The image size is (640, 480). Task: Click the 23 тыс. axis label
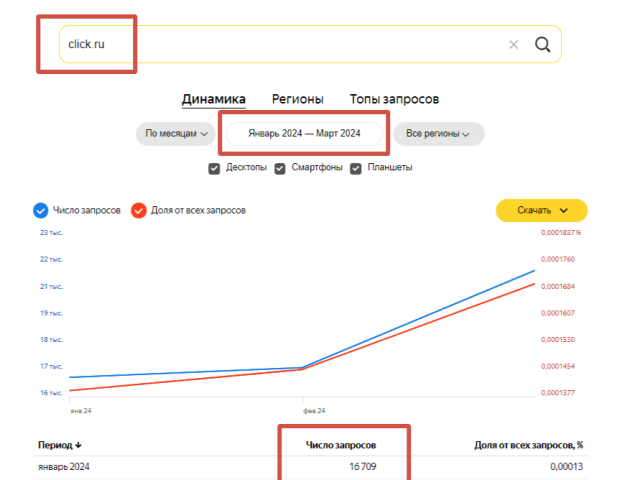pos(51,233)
